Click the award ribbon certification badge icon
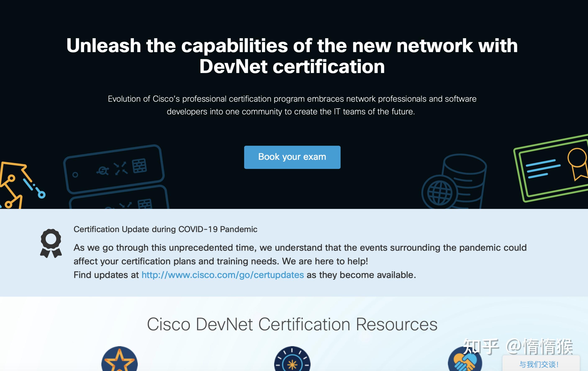The width and height of the screenshot is (588, 371). click(x=51, y=243)
